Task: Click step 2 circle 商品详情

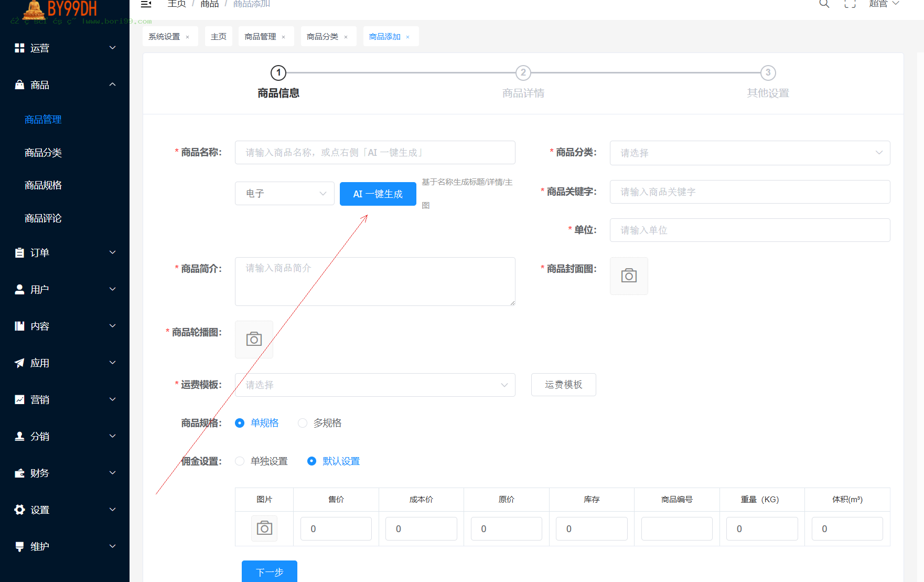Action: tap(523, 72)
